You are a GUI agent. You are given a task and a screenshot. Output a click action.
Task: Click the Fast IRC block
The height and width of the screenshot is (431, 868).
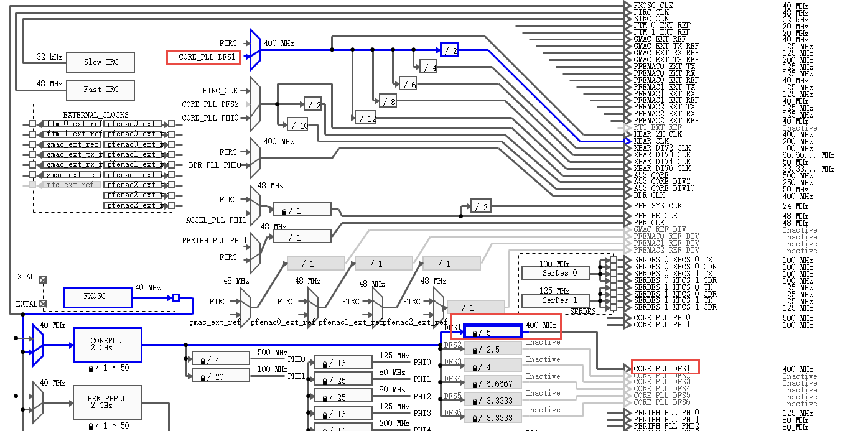coord(101,90)
